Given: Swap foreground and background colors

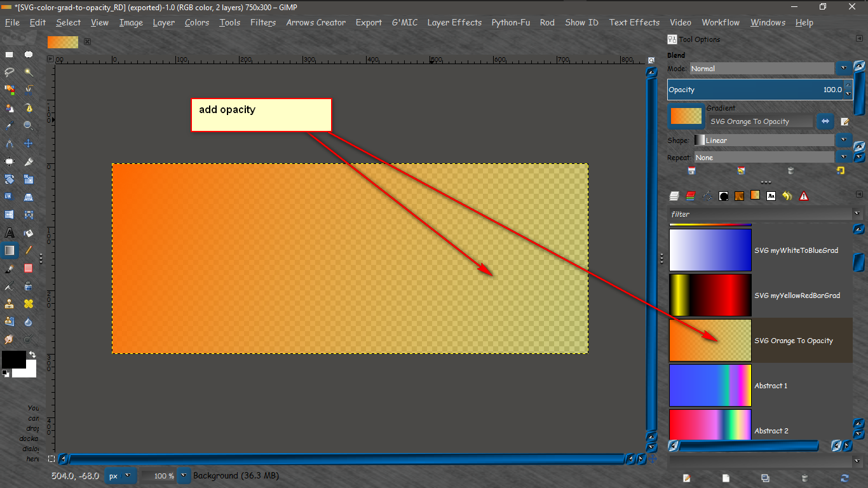Looking at the screenshot, I should click(32, 355).
